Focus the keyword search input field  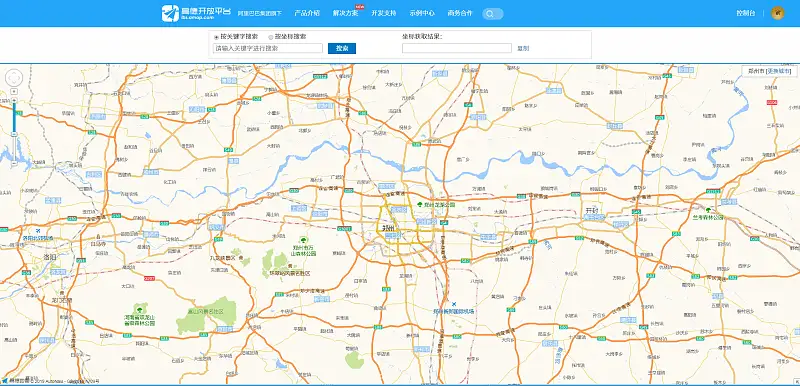point(268,48)
